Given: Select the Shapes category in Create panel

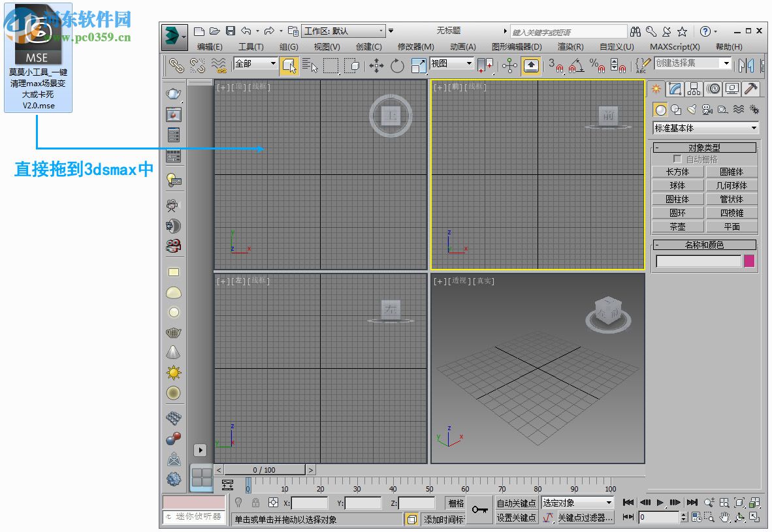Looking at the screenshot, I should click(677, 110).
